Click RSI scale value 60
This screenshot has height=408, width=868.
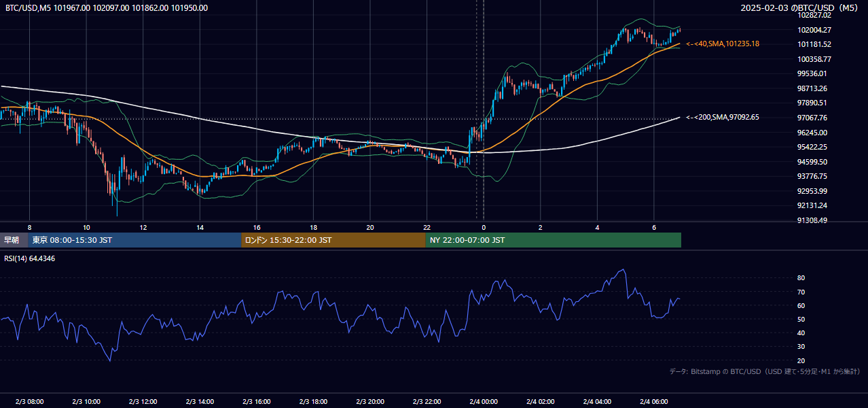801,305
